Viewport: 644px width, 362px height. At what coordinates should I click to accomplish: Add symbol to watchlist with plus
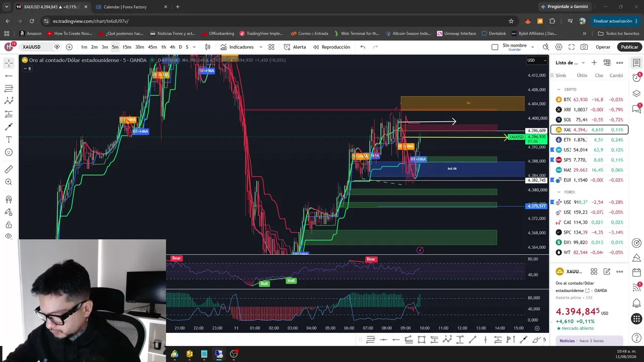(x=594, y=63)
